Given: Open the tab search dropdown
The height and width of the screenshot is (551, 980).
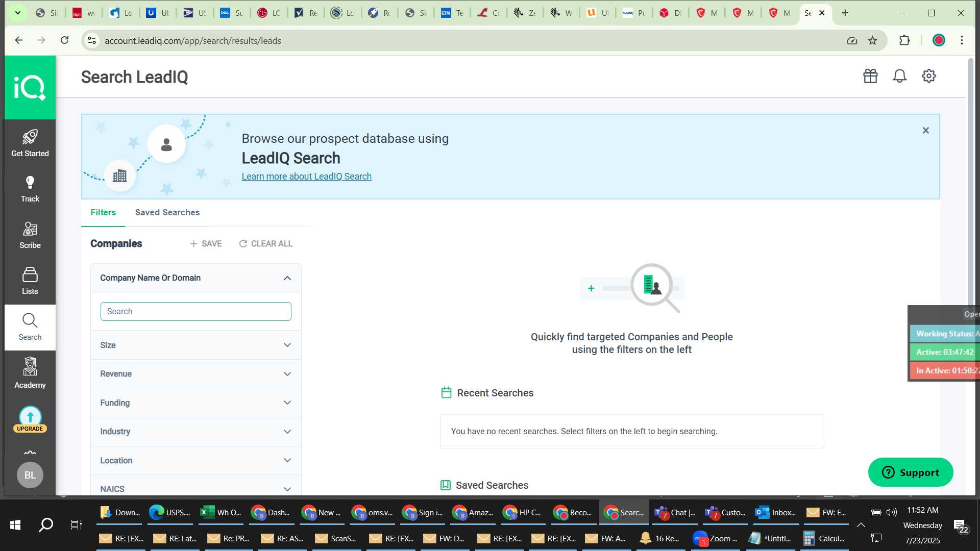Looking at the screenshot, I should (17, 13).
